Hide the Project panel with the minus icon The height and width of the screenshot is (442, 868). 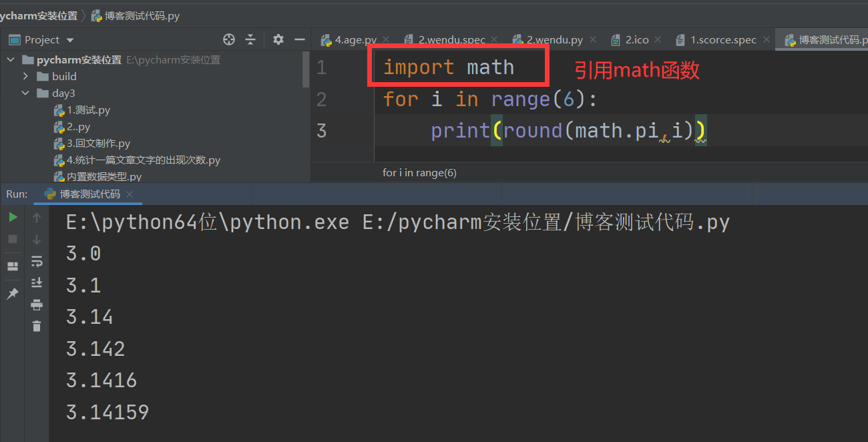click(299, 39)
